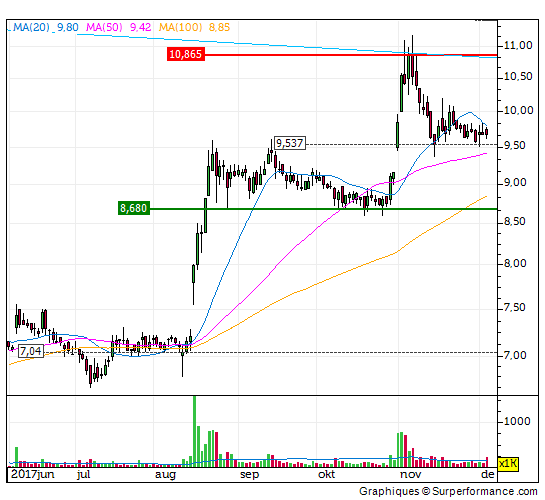Click the okt date axis label
Viewport: 545px width, 500px height.
(x=326, y=475)
